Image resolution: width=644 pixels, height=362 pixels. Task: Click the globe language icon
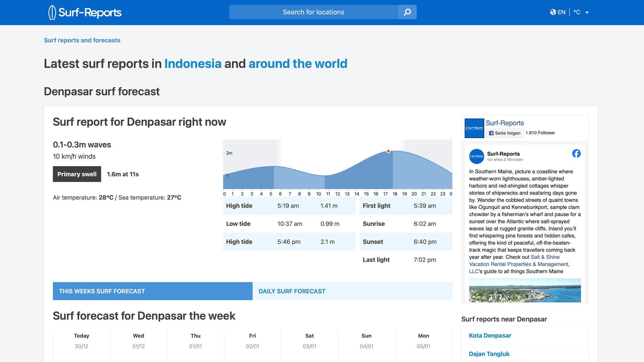(x=553, y=12)
